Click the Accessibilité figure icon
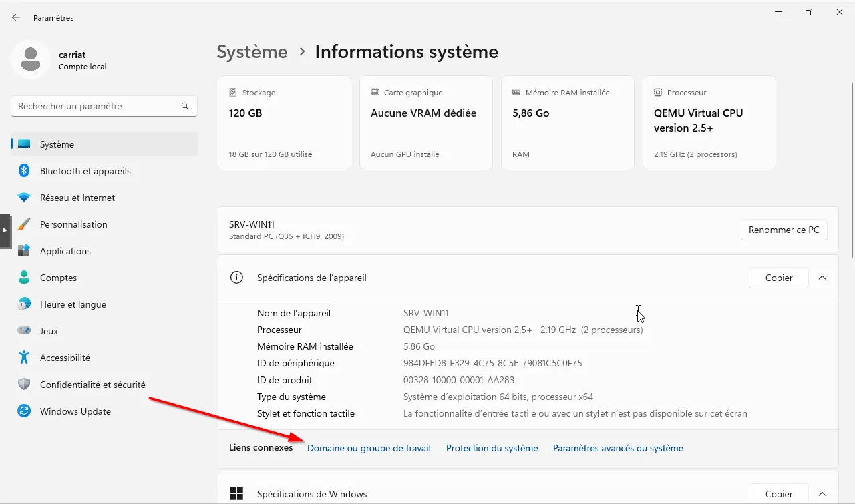 [24, 358]
